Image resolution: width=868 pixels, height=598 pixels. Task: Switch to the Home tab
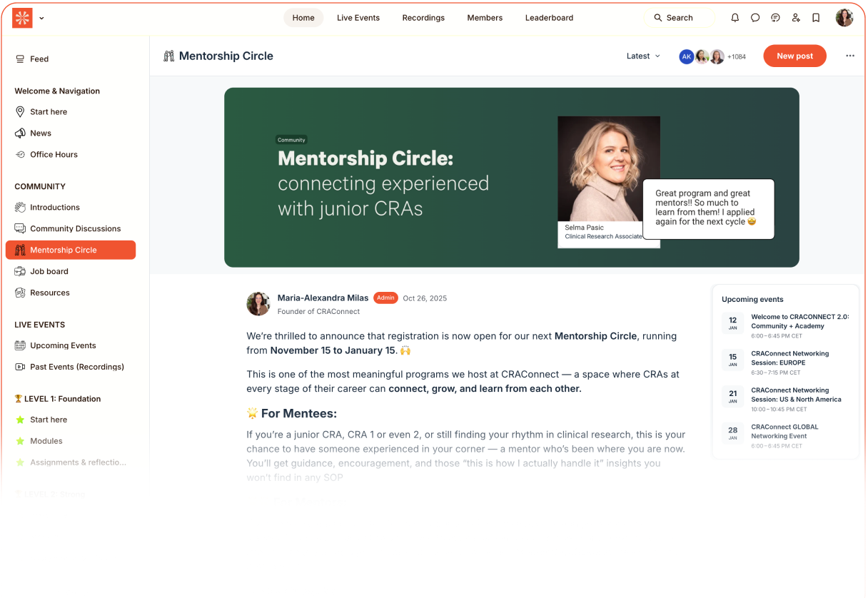pyautogui.click(x=303, y=18)
